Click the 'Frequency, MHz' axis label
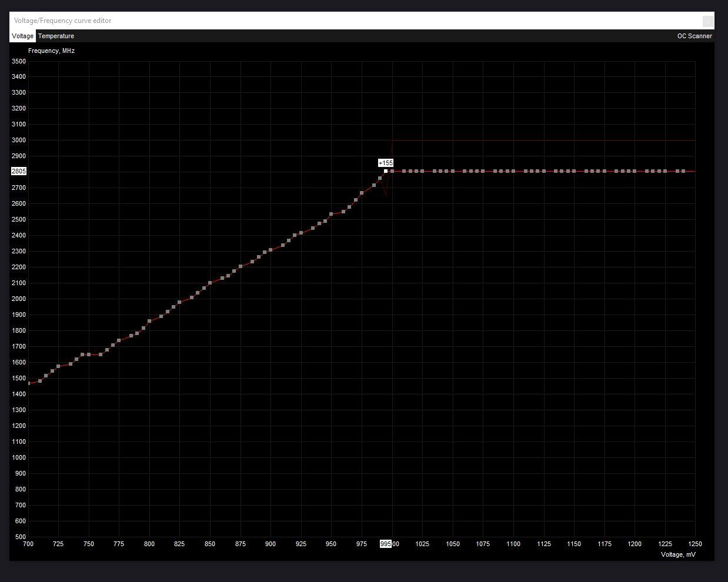The width and height of the screenshot is (728, 582). tap(51, 51)
